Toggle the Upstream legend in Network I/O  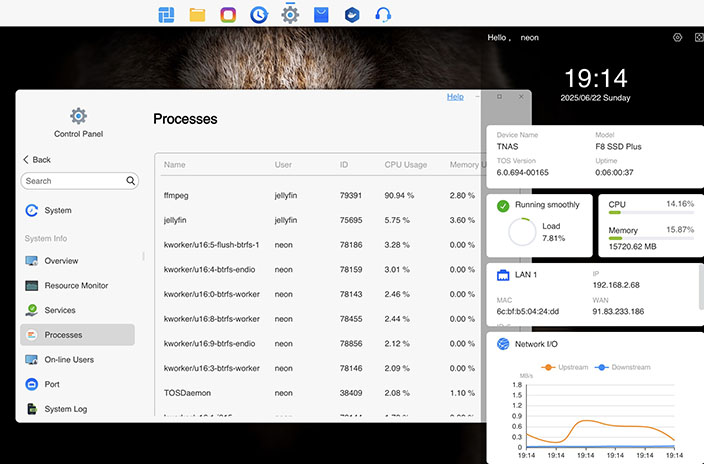[x=565, y=367]
